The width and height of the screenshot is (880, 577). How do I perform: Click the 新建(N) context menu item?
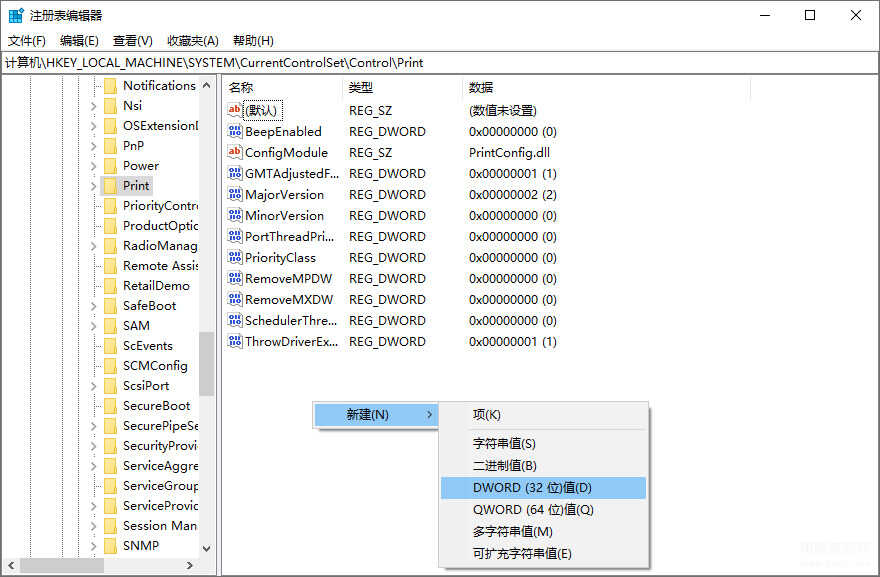pos(376,415)
